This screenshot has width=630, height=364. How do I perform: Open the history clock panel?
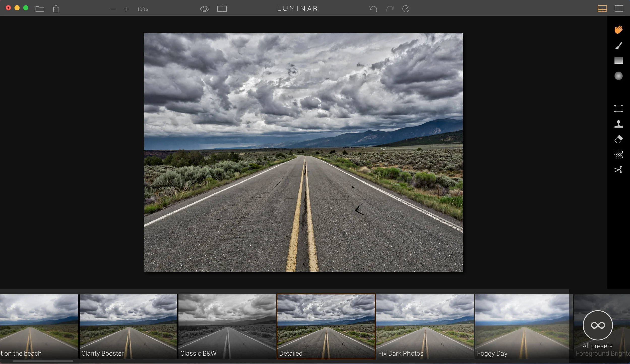(406, 9)
